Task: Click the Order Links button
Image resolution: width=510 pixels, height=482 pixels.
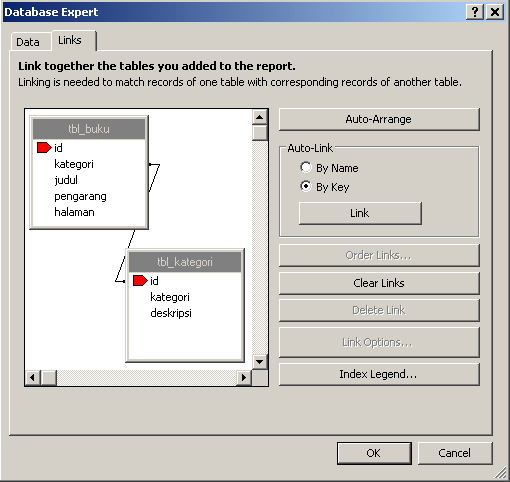Action: coord(379,255)
